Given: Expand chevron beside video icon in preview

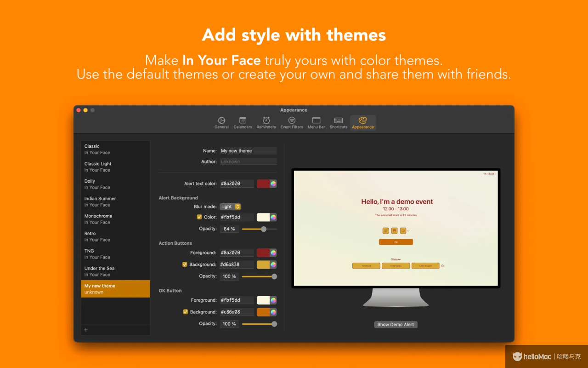Looking at the screenshot, I should pos(408,231).
